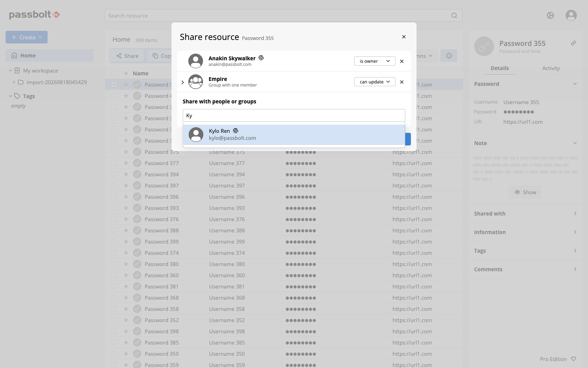Click the key icon of Password 381
This screenshot has height=368, width=588.
[137, 286]
